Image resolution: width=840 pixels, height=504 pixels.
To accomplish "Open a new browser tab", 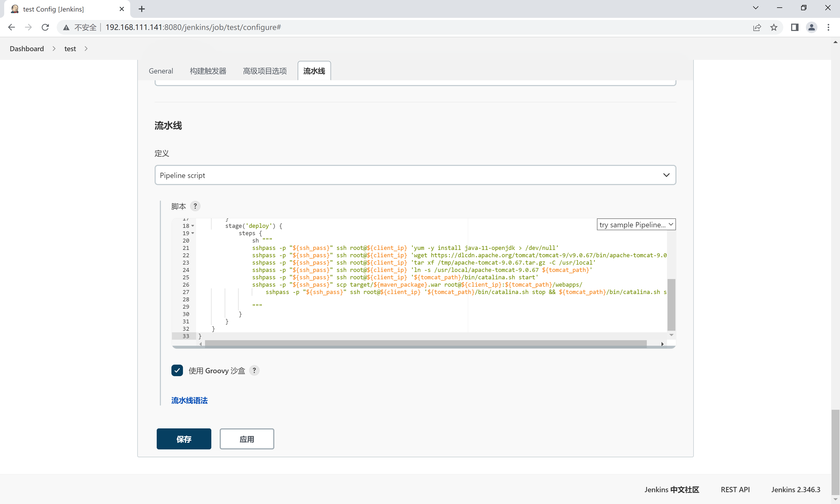I will click(x=142, y=9).
